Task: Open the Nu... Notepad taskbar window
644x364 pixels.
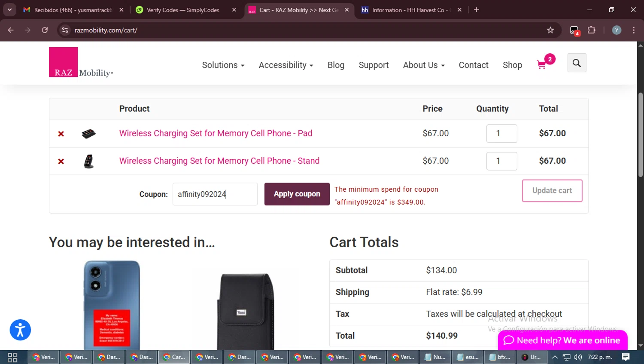Action: pos(435,357)
